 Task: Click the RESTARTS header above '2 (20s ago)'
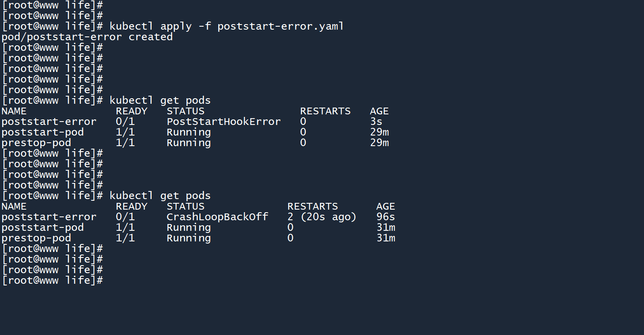pyautogui.click(x=312, y=207)
